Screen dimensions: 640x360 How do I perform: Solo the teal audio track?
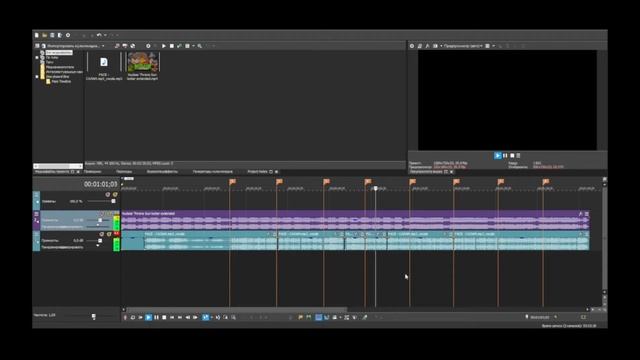[x=109, y=234]
